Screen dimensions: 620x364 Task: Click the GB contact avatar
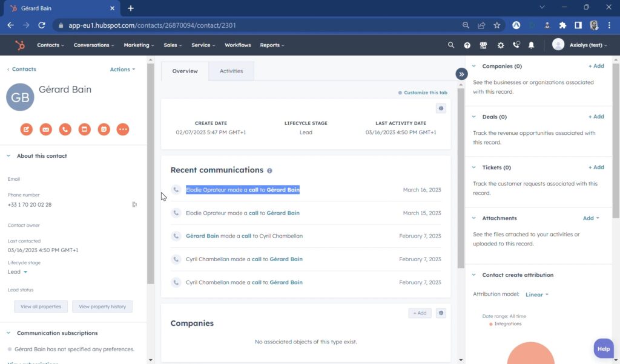20,97
